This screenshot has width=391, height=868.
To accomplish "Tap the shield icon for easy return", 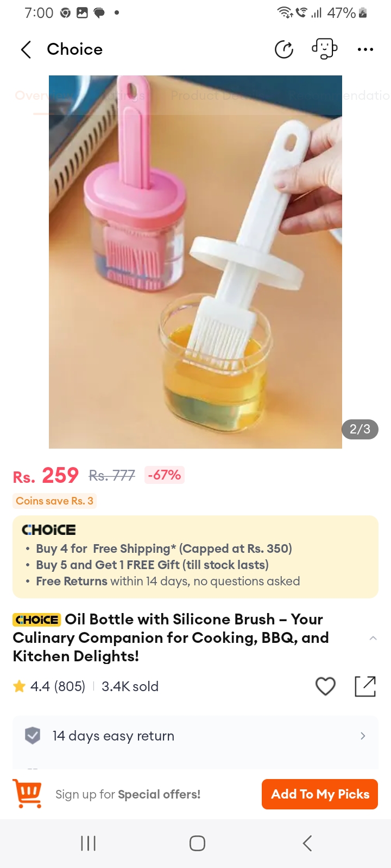I will pyautogui.click(x=33, y=736).
